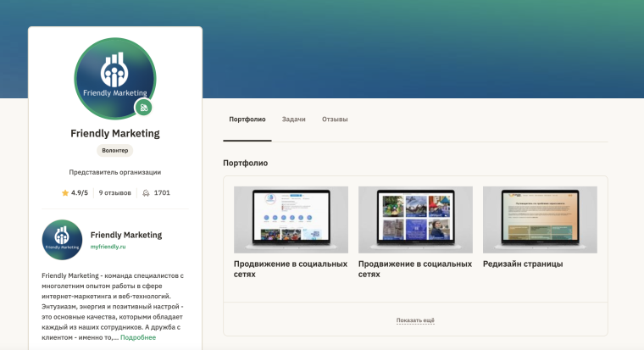The height and width of the screenshot is (350, 644).
Task: Click organization name next to small logo
Action: [x=126, y=235]
